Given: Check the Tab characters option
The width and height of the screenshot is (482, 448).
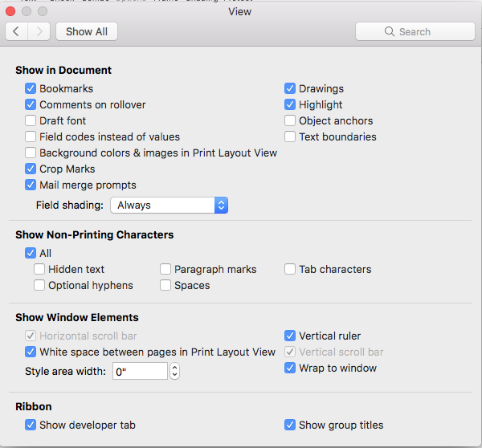Looking at the screenshot, I should [x=290, y=270].
